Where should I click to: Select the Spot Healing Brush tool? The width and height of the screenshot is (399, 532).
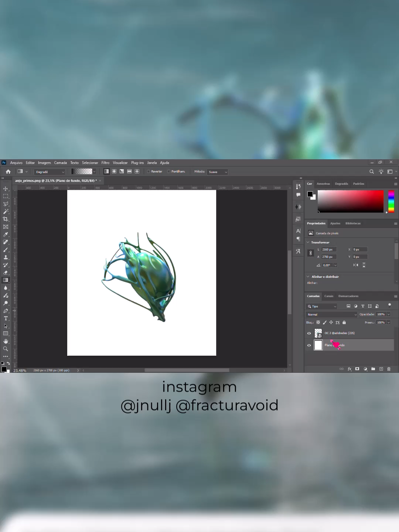[x=6, y=242]
